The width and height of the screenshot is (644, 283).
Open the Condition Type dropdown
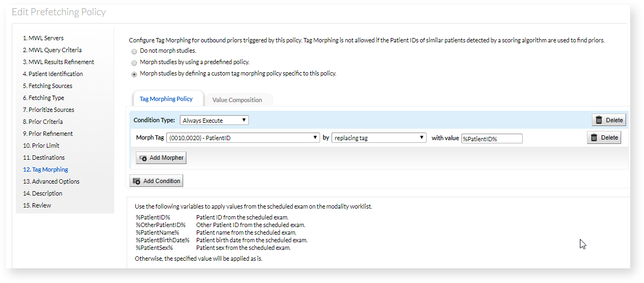click(x=214, y=121)
